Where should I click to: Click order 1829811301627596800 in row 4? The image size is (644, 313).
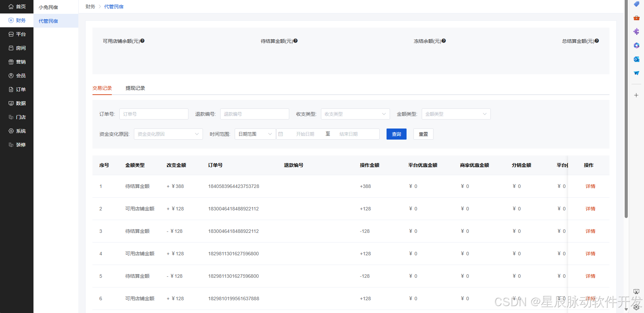[234, 254]
